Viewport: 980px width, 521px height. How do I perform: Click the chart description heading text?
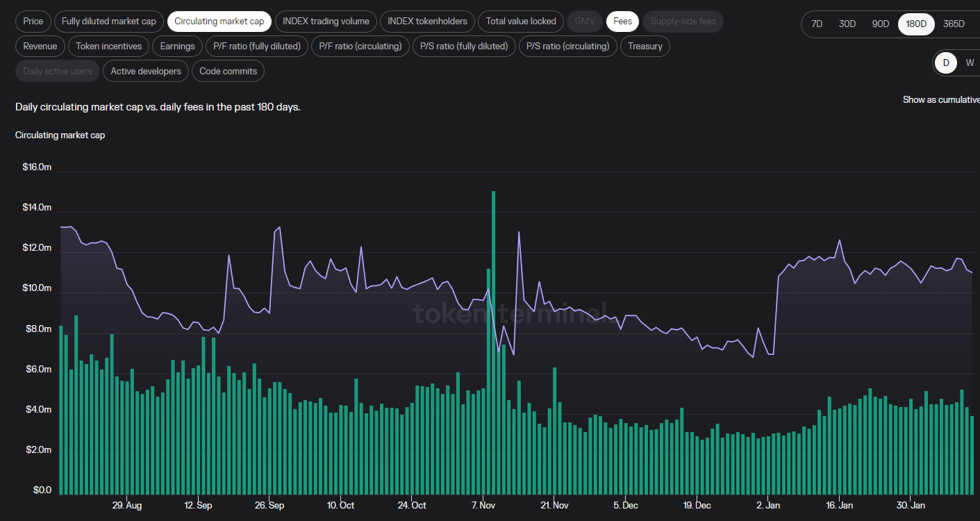tap(158, 107)
